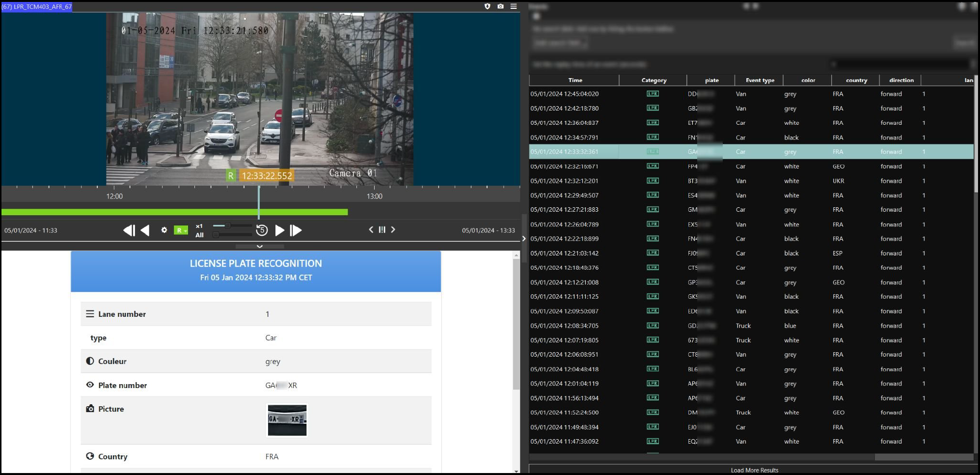Click Load More Results
980x475 pixels.
click(x=754, y=470)
